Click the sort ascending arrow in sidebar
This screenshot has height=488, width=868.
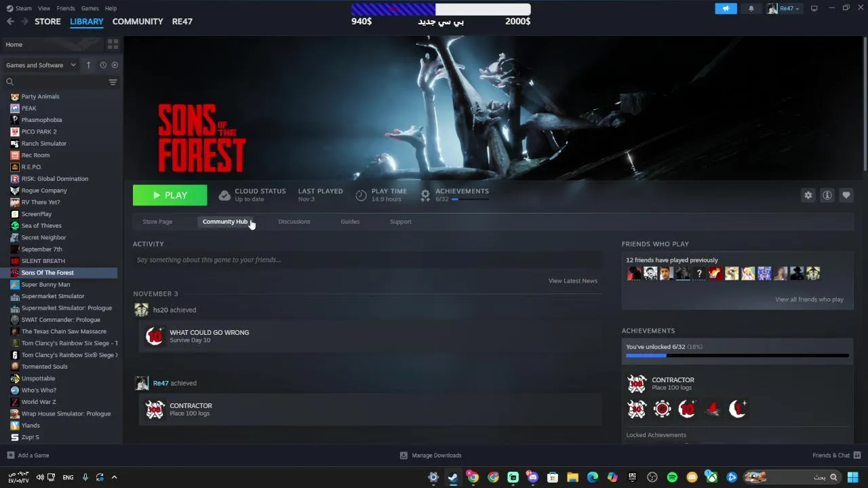click(x=88, y=65)
